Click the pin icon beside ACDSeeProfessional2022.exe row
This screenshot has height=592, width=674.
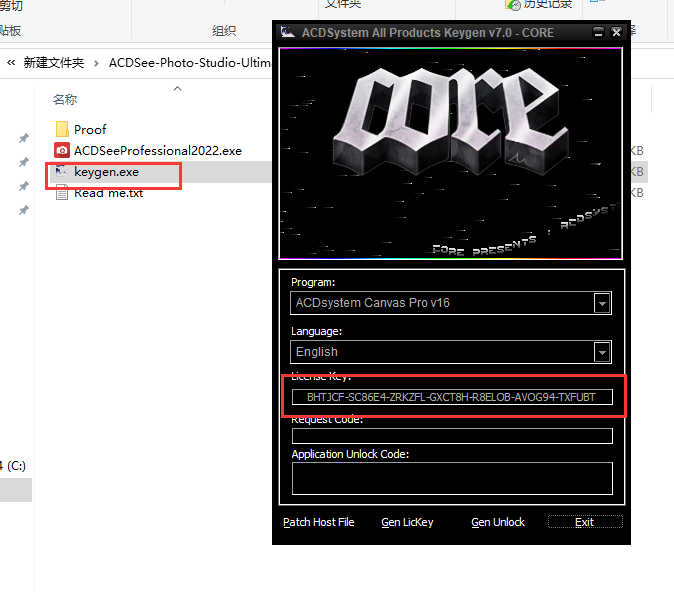coord(24,162)
